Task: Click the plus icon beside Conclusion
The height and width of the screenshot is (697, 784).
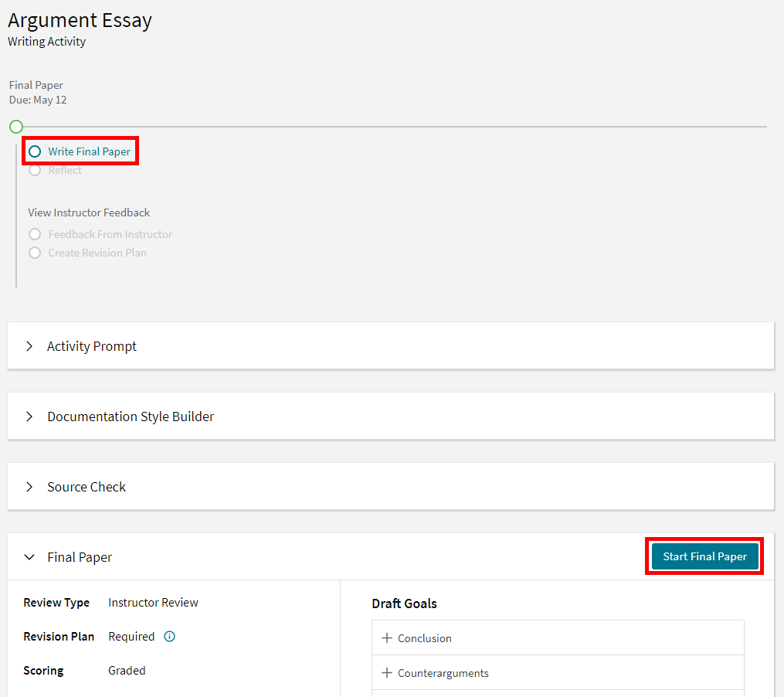Action: [x=387, y=638]
